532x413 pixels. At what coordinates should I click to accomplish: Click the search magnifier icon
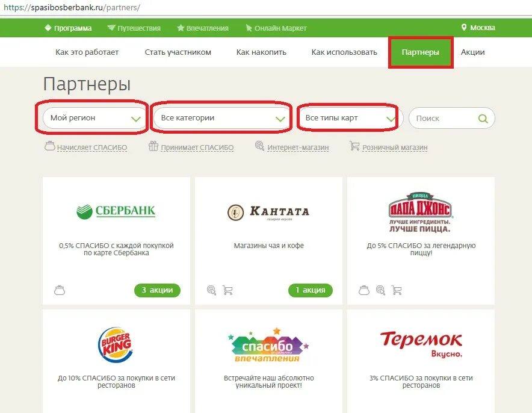[483, 119]
